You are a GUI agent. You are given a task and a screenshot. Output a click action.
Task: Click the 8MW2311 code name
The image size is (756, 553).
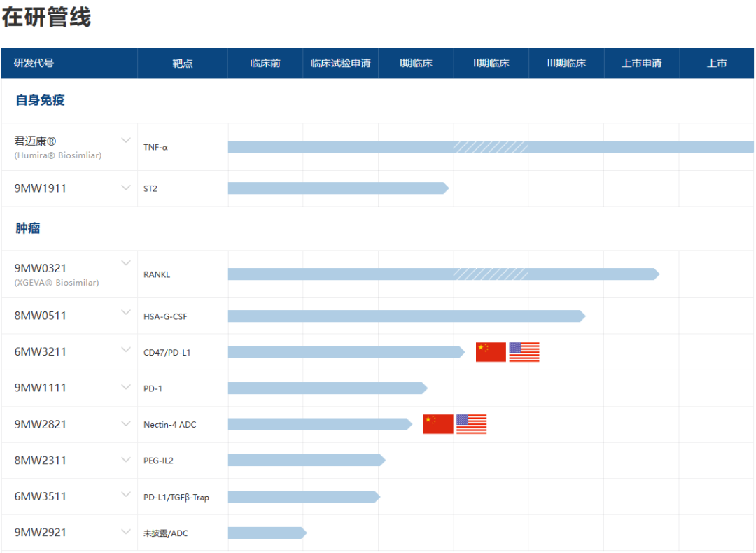pyautogui.click(x=40, y=461)
